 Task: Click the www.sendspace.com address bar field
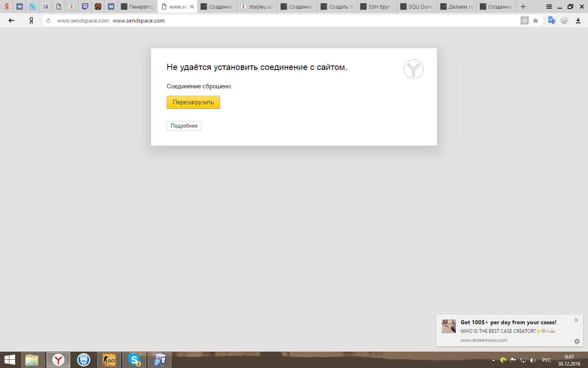[286, 20]
